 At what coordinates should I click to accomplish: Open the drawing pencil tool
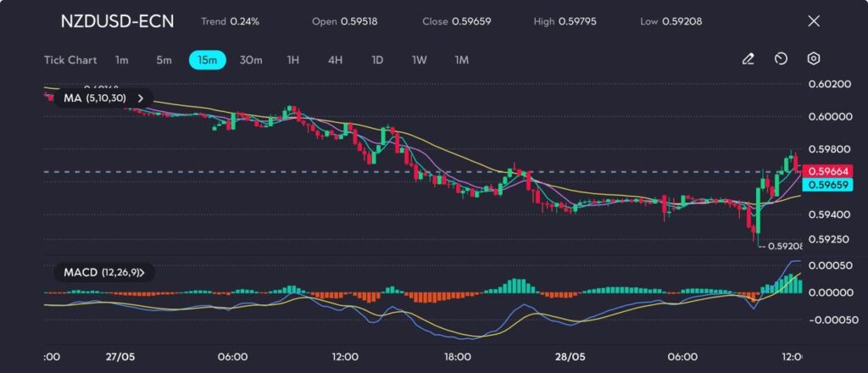coord(748,59)
